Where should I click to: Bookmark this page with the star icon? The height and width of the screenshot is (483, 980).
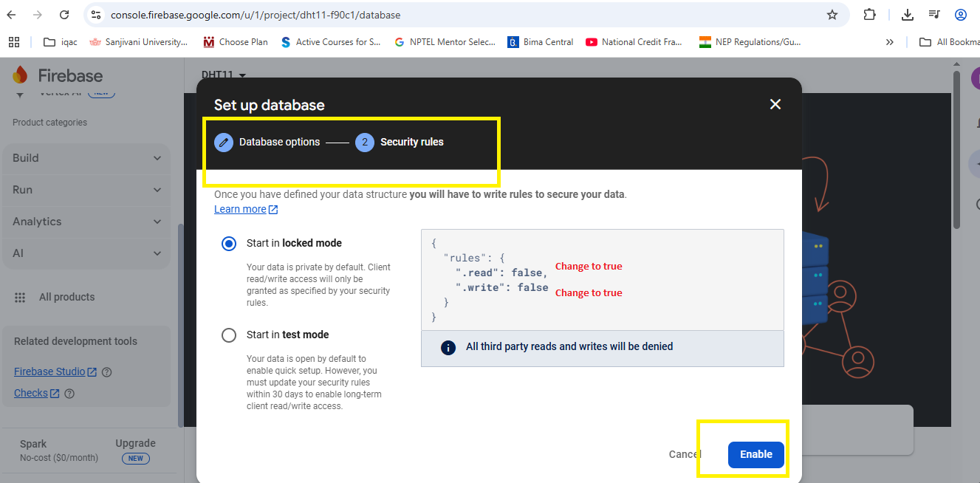tap(832, 15)
